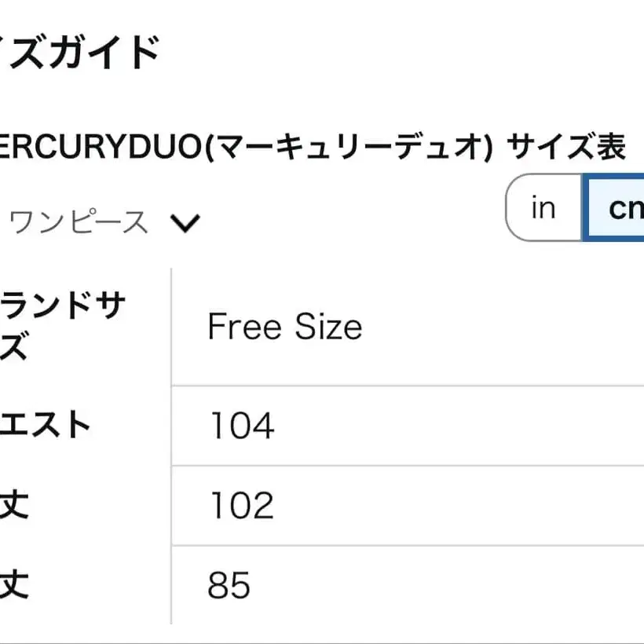Click the measurement value 85
Viewport: 644px width, 644px height.
point(229,586)
